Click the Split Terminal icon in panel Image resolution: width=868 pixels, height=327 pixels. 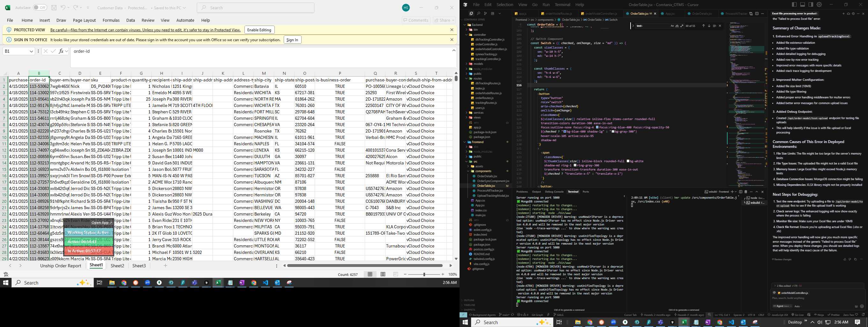click(x=741, y=192)
